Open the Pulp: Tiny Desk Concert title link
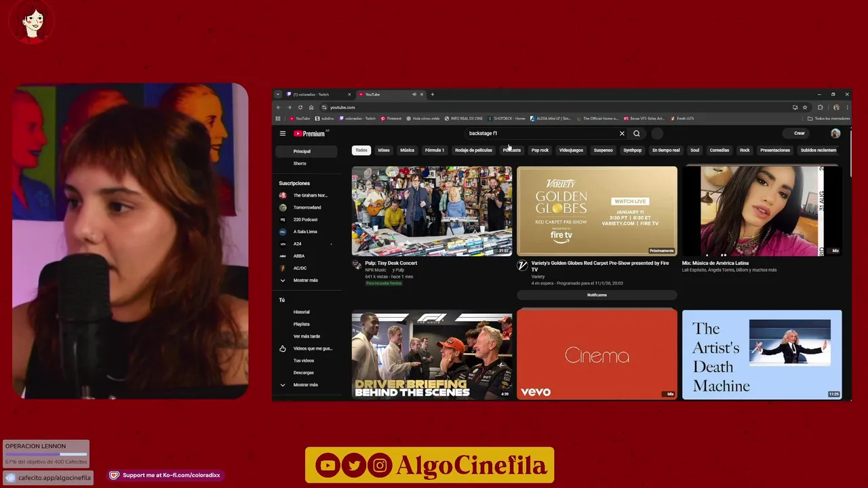868x488 pixels. [x=391, y=263]
